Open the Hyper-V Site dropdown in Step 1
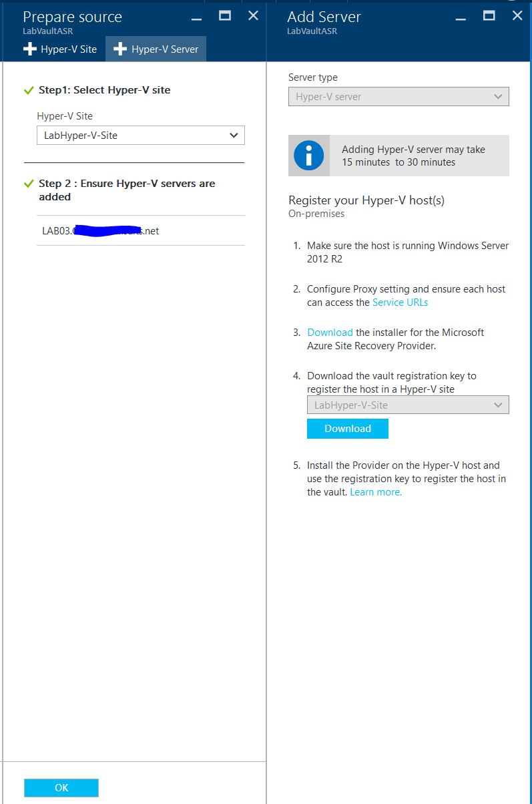This screenshot has width=532, height=804. pyautogui.click(x=140, y=136)
